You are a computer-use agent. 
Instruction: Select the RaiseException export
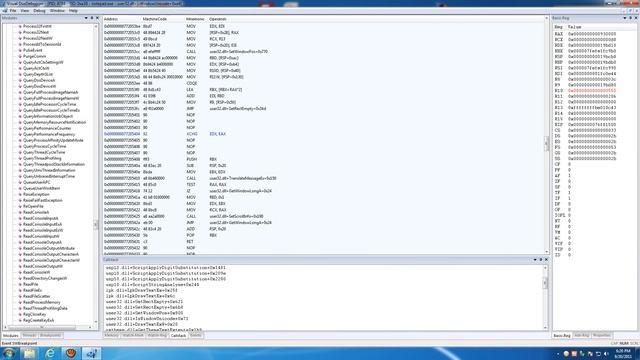pos(36,194)
